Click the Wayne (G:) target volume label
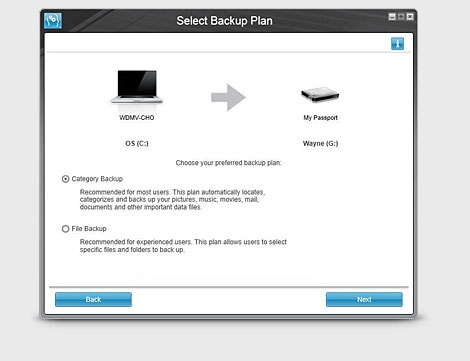 pyautogui.click(x=320, y=143)
